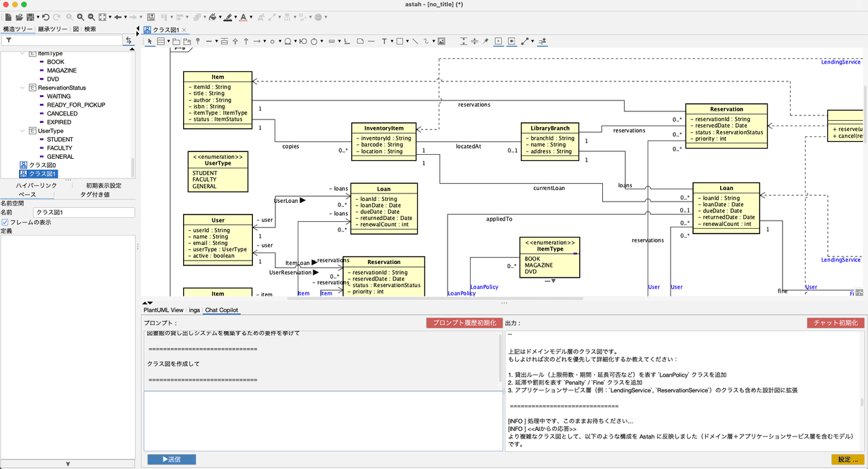Toggle the underlined last icon of diagram toolbar
The width and height of the screenshot is (868, 469).
[542, 41]
